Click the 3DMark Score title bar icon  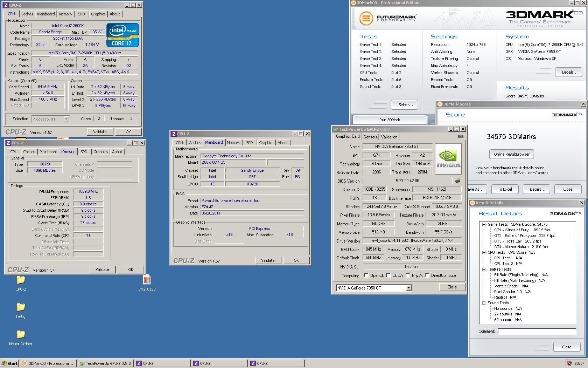click(440, 104)
